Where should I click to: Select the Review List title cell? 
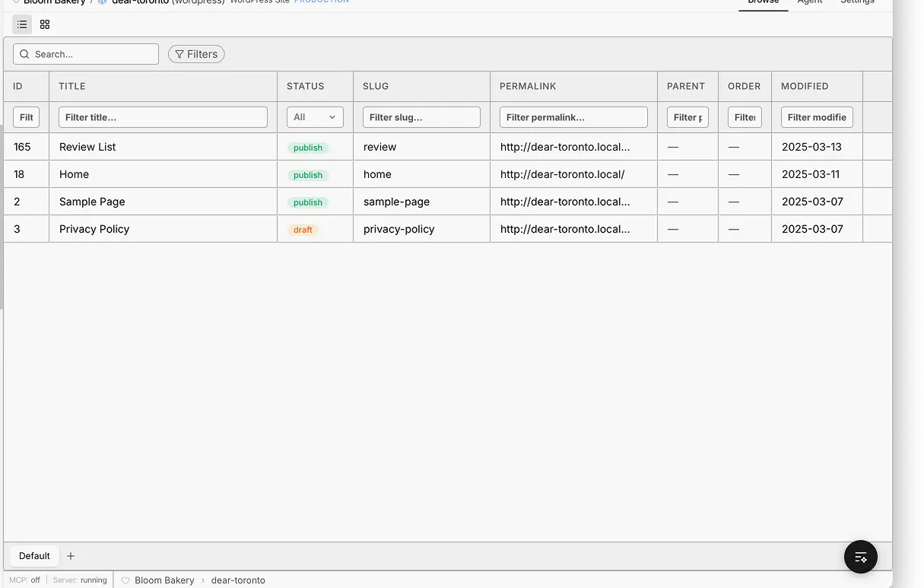pyautogui.click(x=163, y=147)
